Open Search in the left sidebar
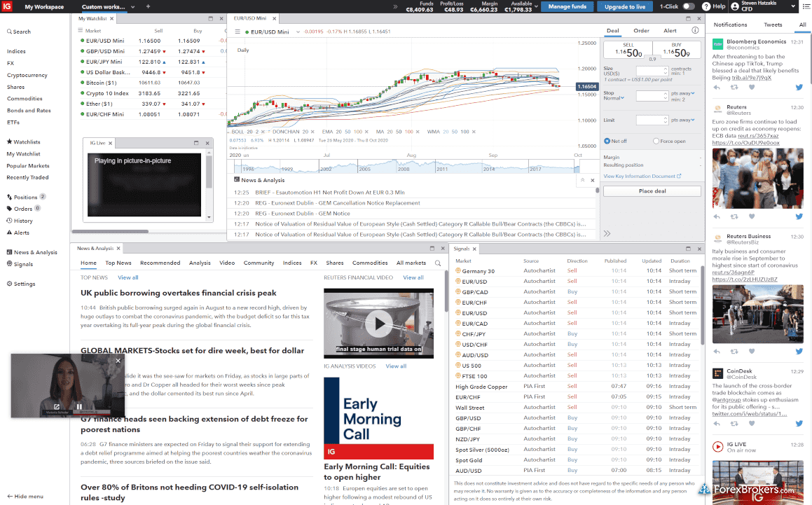Viewport: 812px width, 505px height. coord(19,32)
